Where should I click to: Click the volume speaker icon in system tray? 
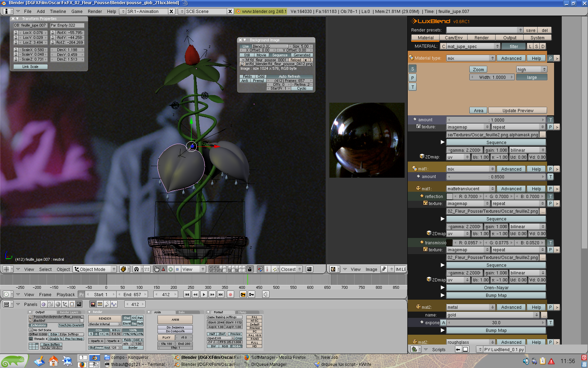[x=526, y=361]
